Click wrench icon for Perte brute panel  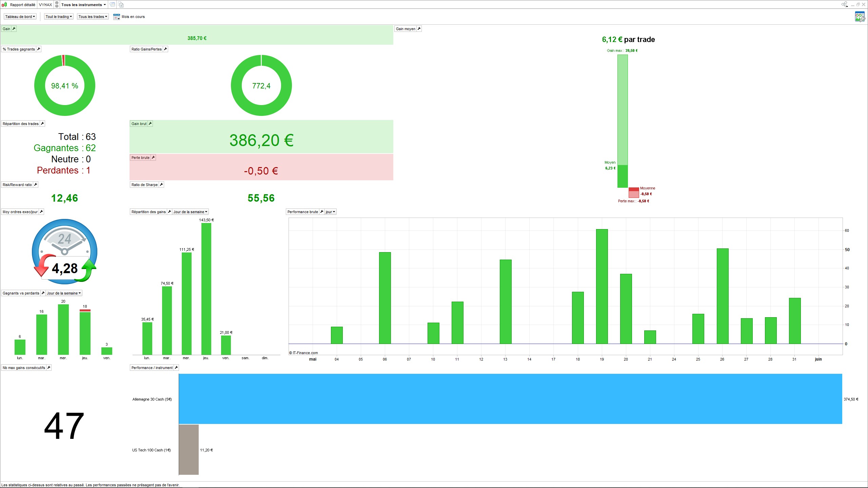coord(153,158)
